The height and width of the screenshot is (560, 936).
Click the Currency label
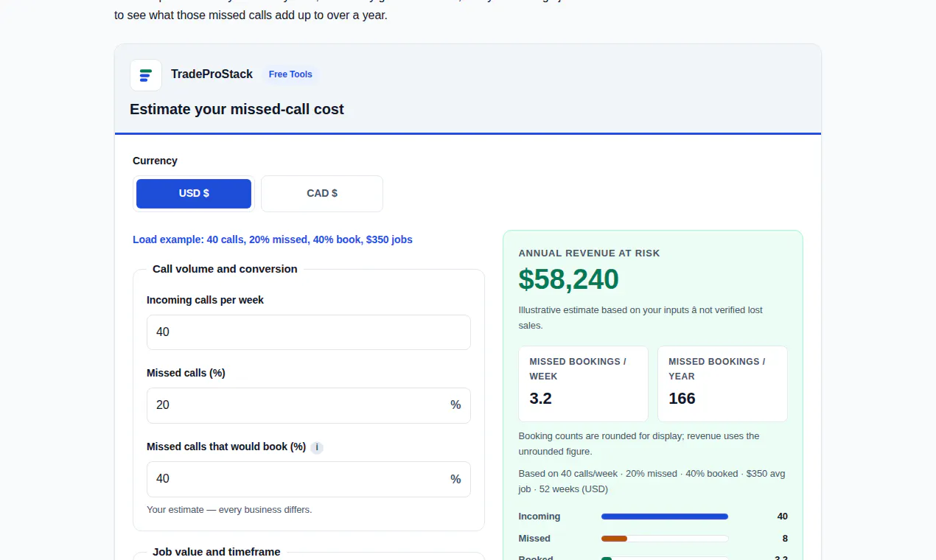[155, 161]
